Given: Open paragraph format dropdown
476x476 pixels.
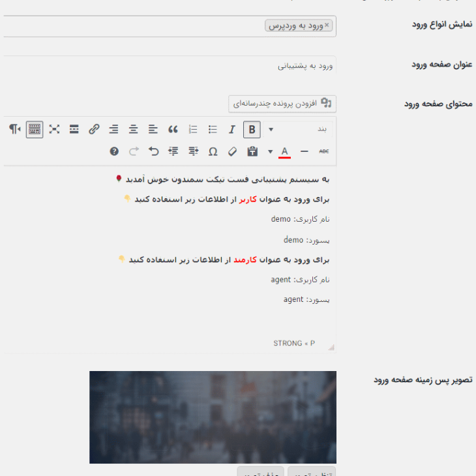Looking at the screenshot, I should (305, 129).
